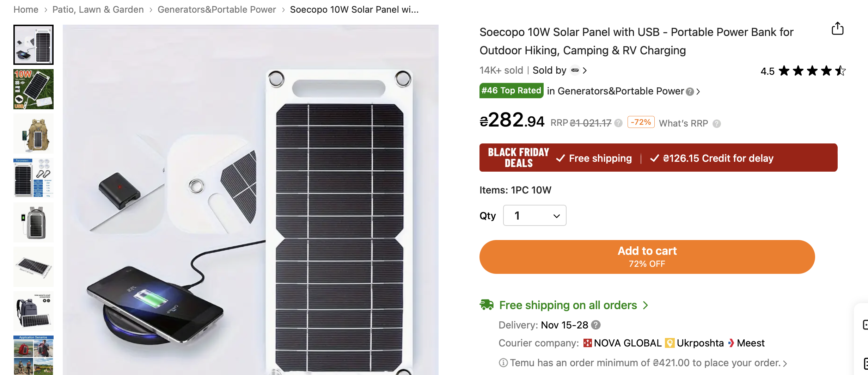Viewport: 868px width, 375px height.
Task: Expand the Free shipping on all orders chevron
Action: click(x=646, y=305)
